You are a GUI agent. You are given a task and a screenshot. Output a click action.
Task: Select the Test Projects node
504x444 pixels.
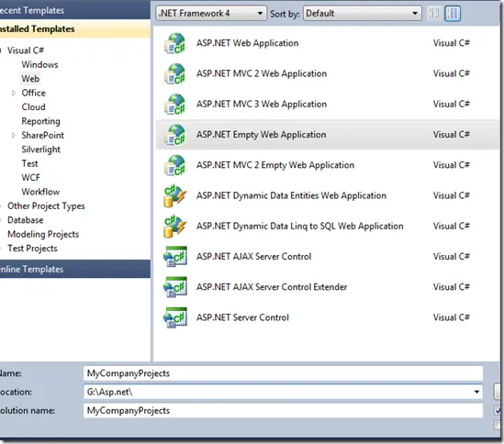[32, 249]
